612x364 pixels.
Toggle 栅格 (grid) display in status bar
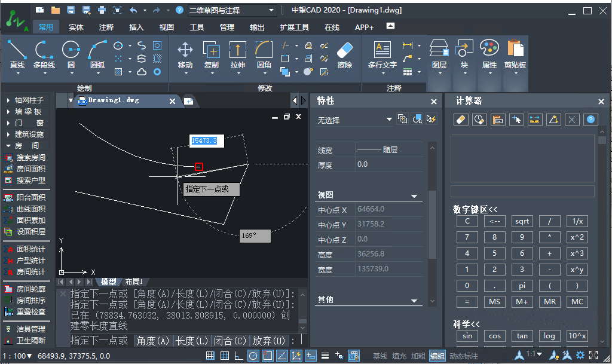coord(210,356)
